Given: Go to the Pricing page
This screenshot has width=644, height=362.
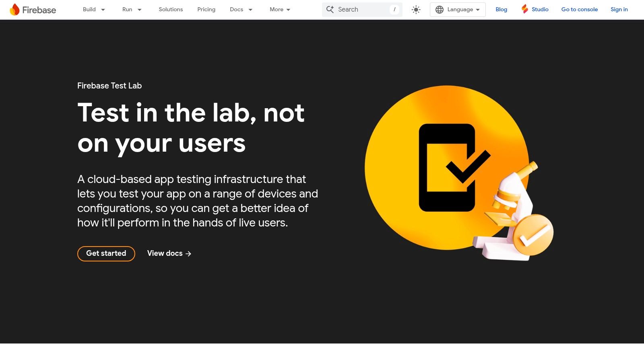Looking at the screenshot, I should (206, 9).
